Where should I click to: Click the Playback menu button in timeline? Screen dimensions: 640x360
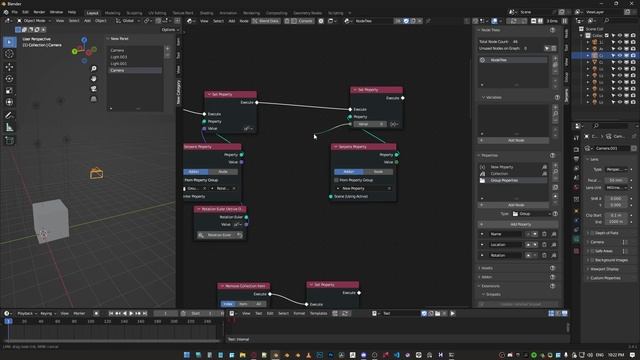click(27, 313)
